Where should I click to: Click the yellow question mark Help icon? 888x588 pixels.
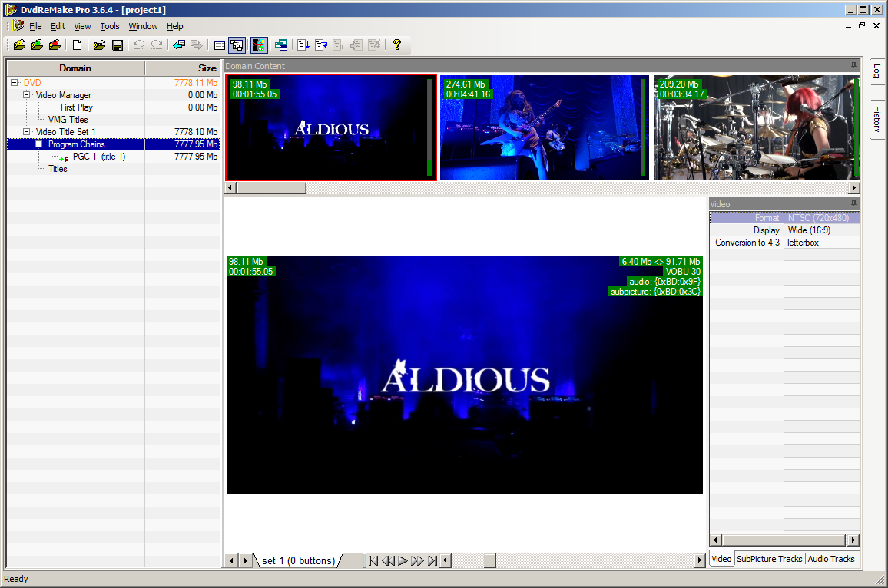(396, 45)
